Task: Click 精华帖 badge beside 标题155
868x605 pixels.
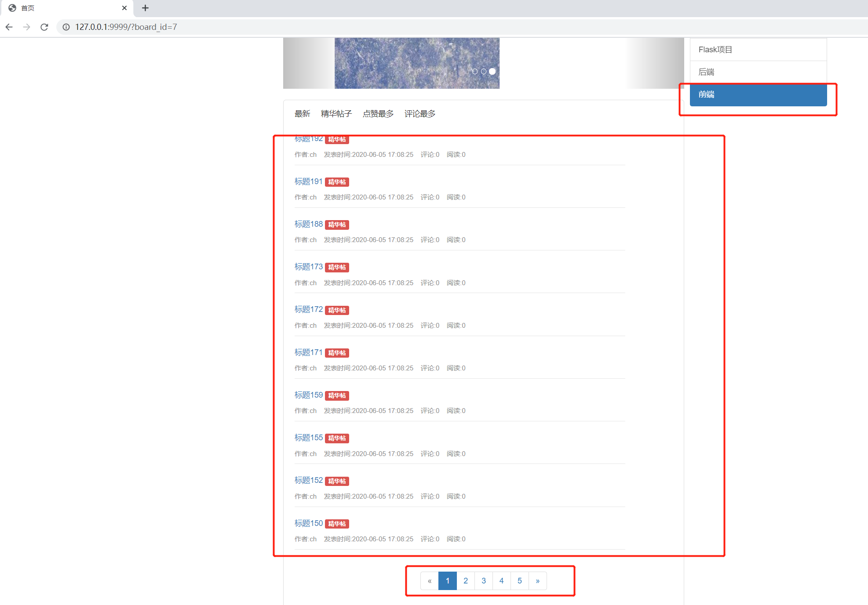Action: (337, 438)
